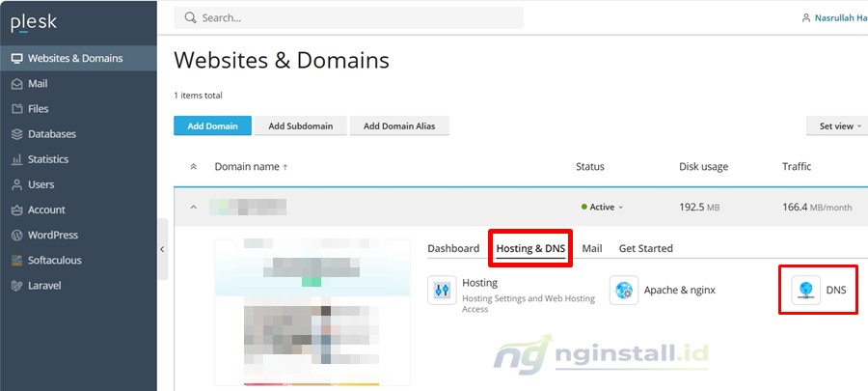The image size is (868, 391).
Task: Click the Traffic column header
Action: pyautogui.click(x=797, y=166)
